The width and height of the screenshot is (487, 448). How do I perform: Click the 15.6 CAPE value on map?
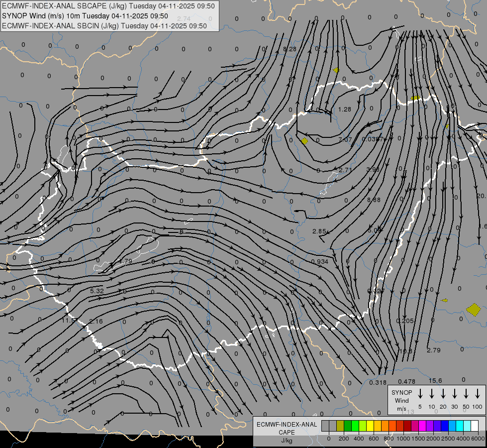click(435, 381)
